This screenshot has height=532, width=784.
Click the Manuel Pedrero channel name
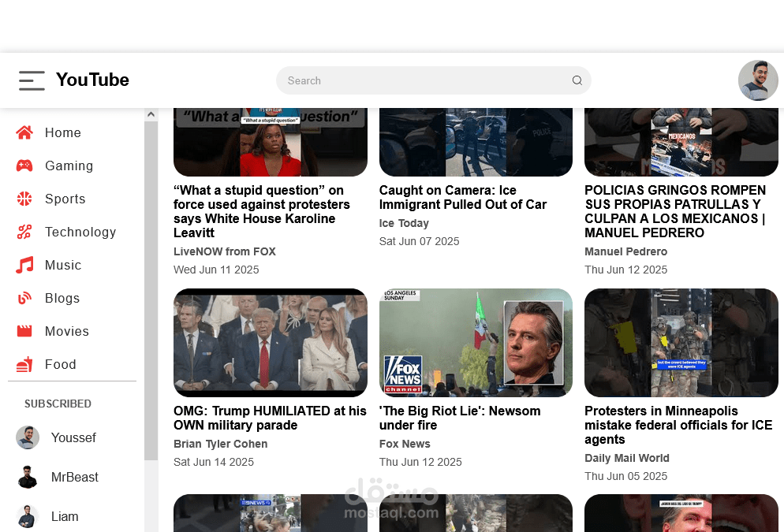626,251
